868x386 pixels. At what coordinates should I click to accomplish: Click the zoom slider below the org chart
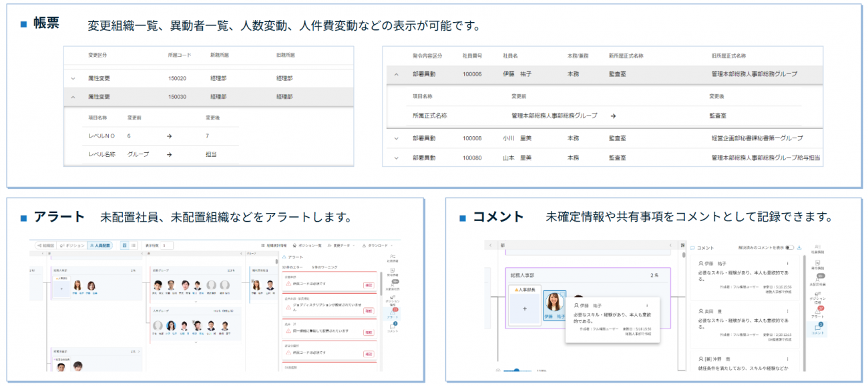click(x=517, y=371)
